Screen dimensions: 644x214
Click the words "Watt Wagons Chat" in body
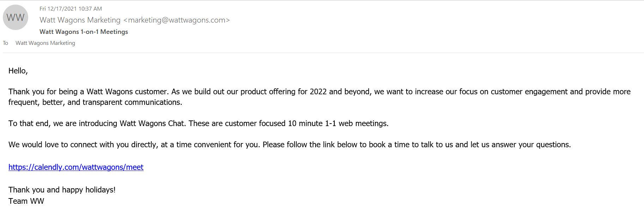[x=152, y=123]
